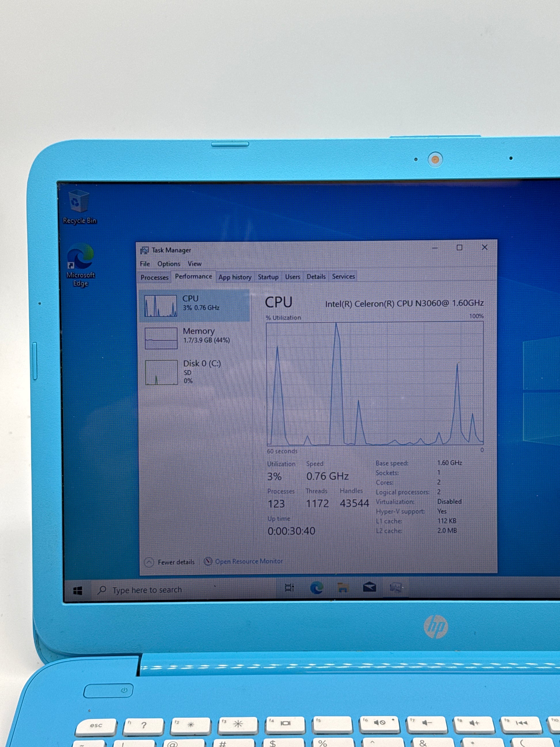Click the Windows Start button
Viewport: 560px width, 747px height.
point(78,591)
